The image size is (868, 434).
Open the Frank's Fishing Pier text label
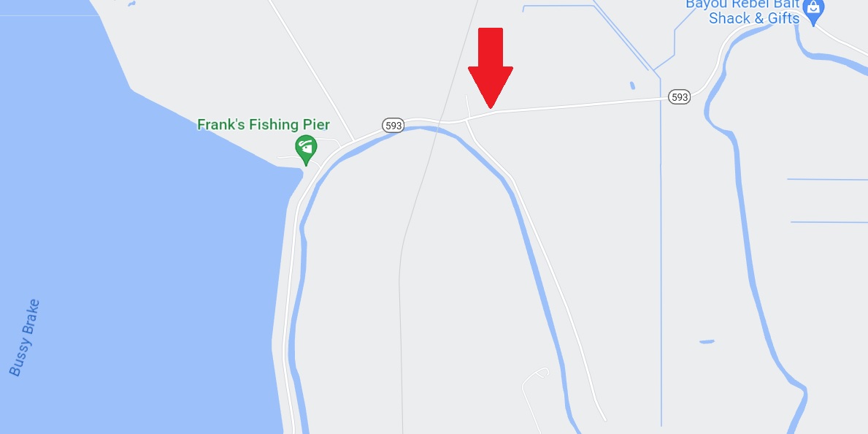[x=264, y=125]
